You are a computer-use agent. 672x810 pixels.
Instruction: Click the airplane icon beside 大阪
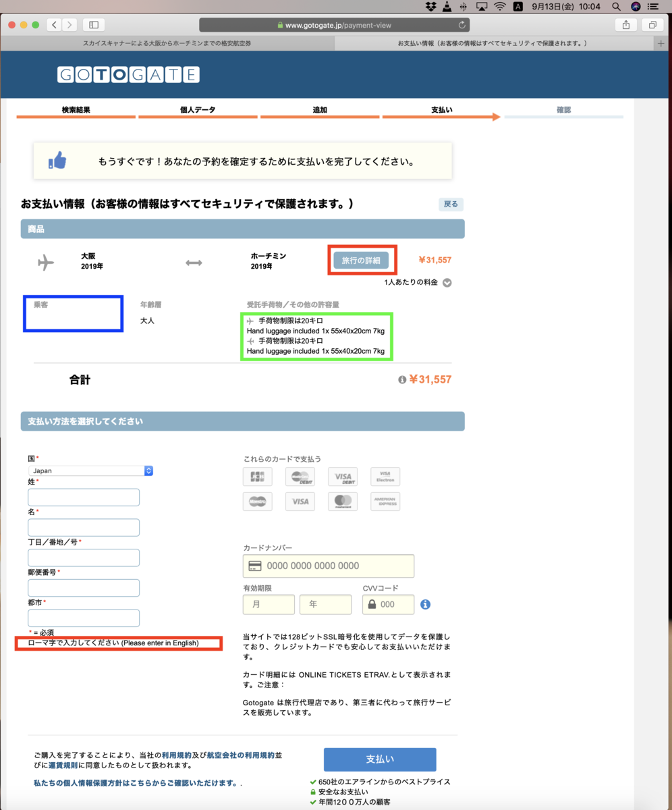coord(46,262)
